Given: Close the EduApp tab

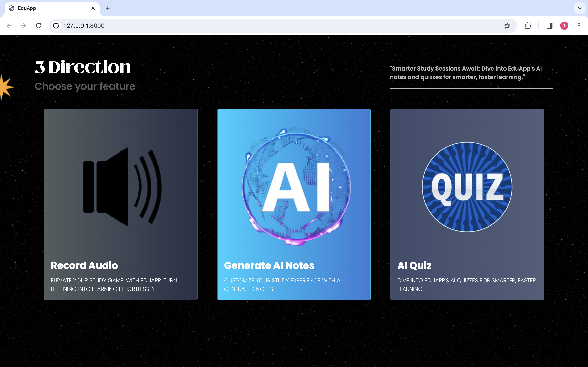Looking at the screenshot, I should point(93,8).
